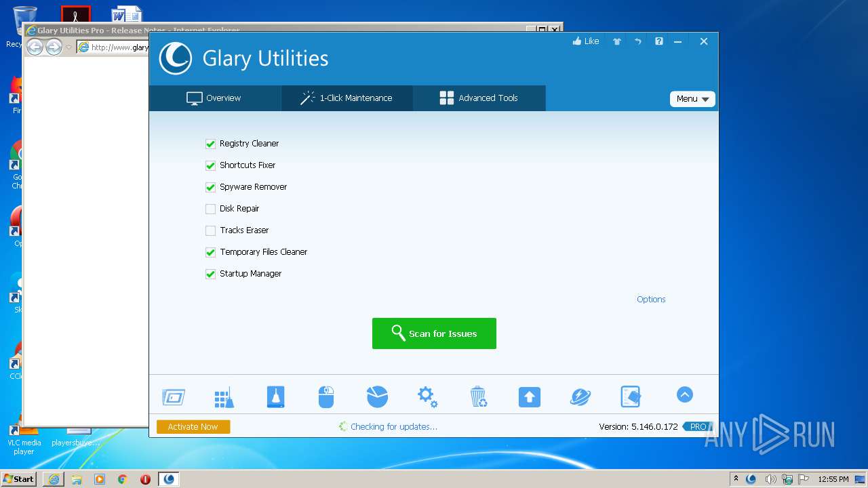The height and width of the screenshot is (488, 868).
Task: Click Internet Explorer's forward navigation button
Action: (54, 47)
